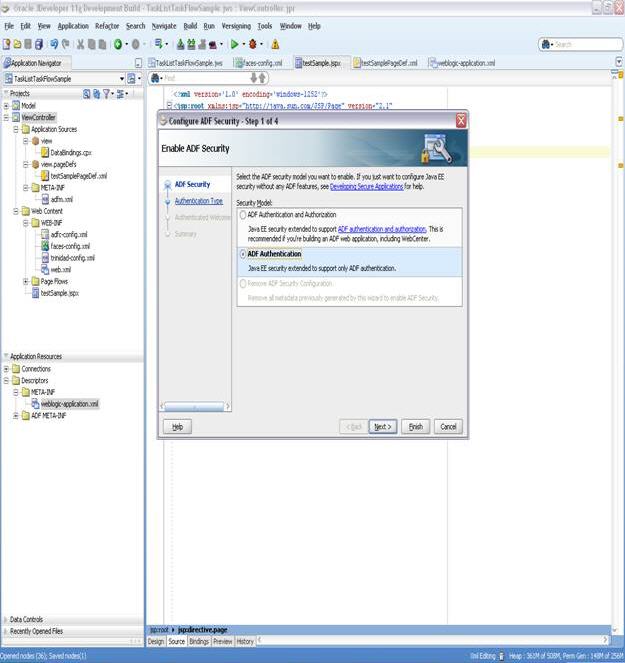
Task: Open the Versioning menu
Action: [236, 26]
